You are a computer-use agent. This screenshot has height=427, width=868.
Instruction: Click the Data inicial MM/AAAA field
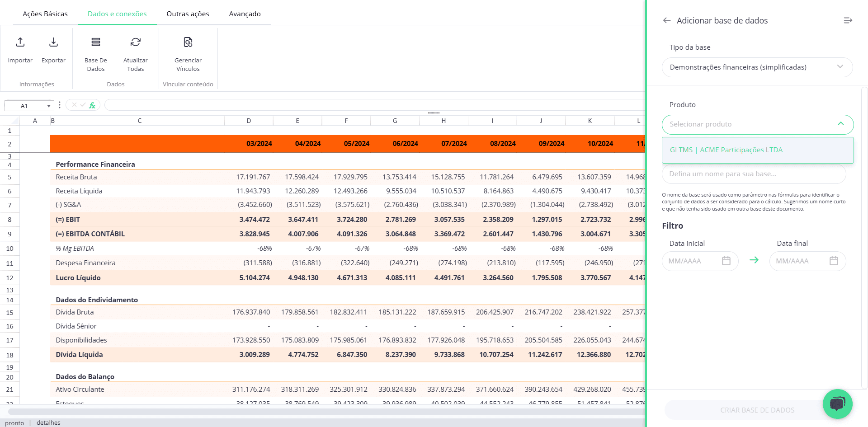click(x=700, y=261)
